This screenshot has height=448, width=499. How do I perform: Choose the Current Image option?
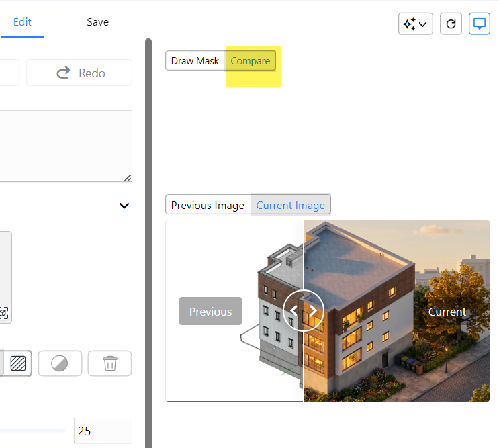pyautogui.click(x=291, y=205)
